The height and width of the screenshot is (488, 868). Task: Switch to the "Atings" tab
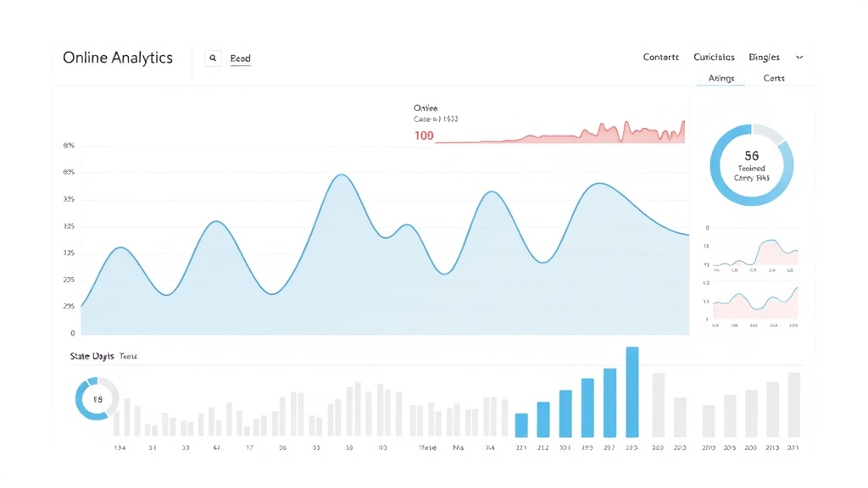(720, 77)
